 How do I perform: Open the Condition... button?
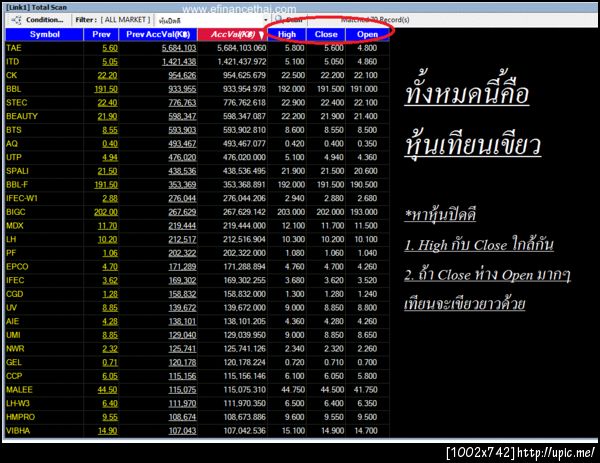37,20
